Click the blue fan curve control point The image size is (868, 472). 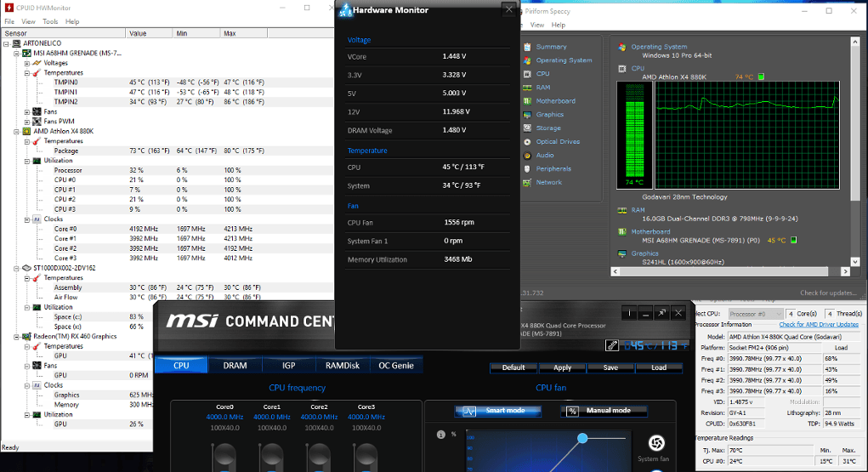point(582,438)
